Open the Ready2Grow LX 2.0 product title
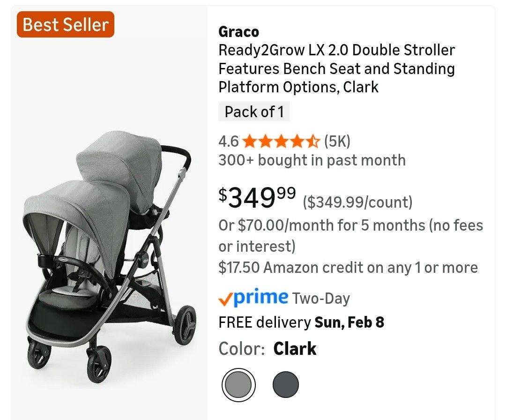Screen dimensions: 506x420 (336, 68)
